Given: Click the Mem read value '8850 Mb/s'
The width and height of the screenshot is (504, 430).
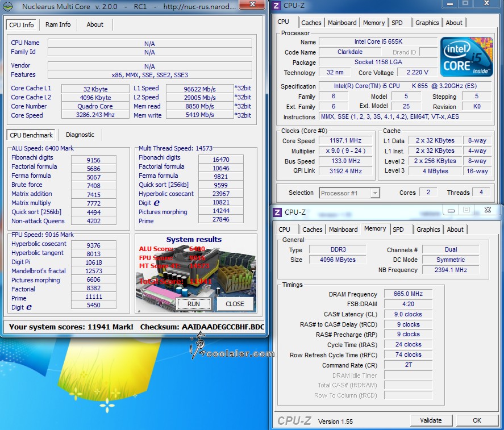Looking at the screenshot, I should tap(199, 106).
